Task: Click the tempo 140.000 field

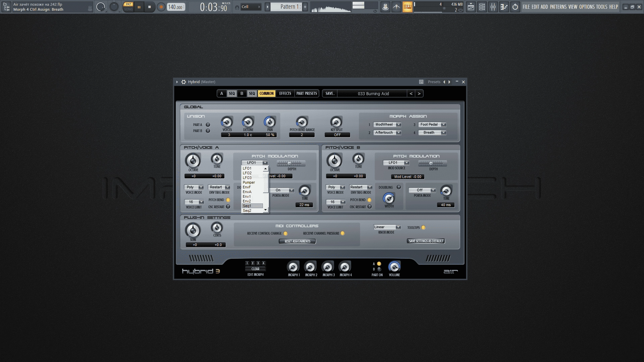Action: coord(176,7)
